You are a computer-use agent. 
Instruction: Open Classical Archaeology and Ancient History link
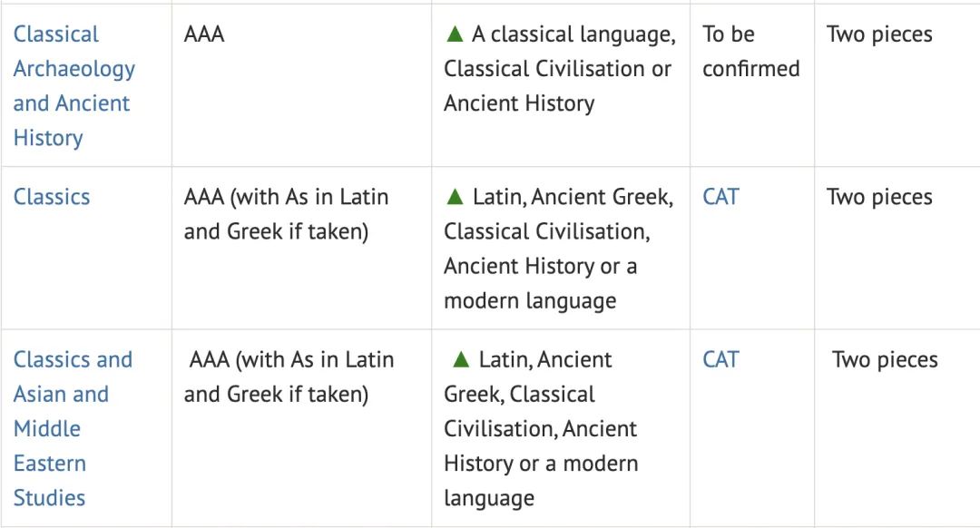(x=73, y=85)
